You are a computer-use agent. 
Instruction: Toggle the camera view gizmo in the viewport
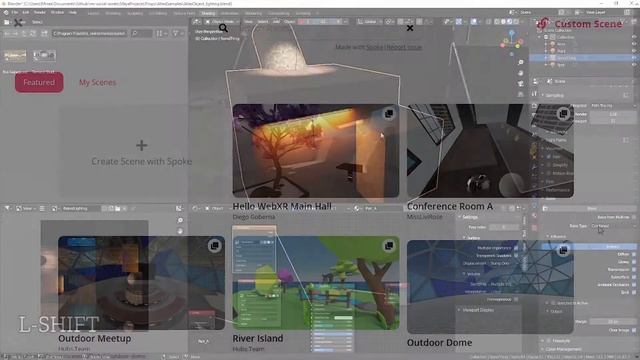(521, 84)
